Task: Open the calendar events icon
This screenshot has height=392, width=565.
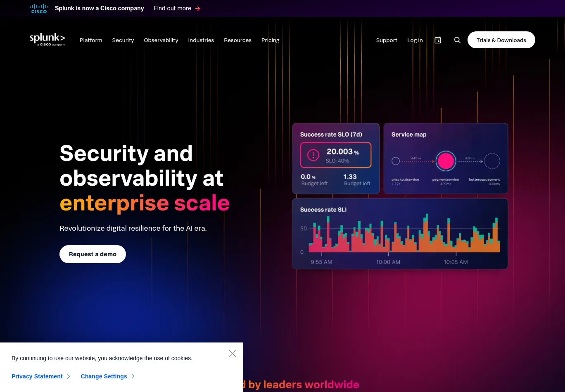Action: click(438, 40)
